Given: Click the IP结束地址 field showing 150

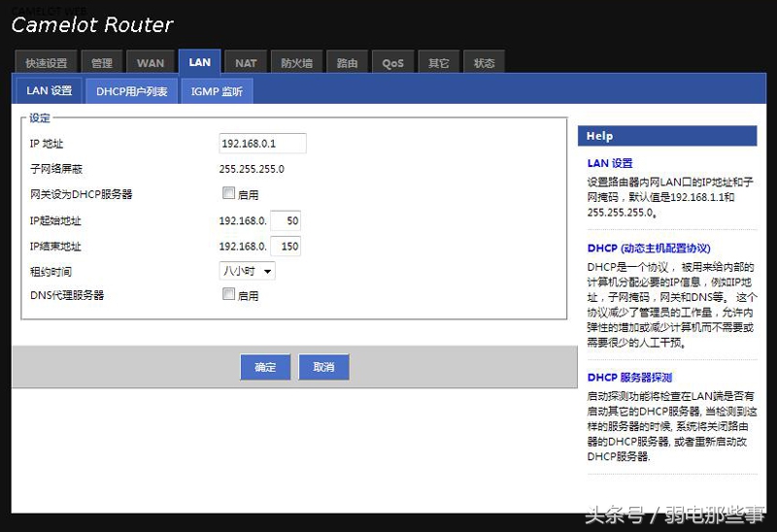Looking at the screenshot, I should [x=286, y=247].
